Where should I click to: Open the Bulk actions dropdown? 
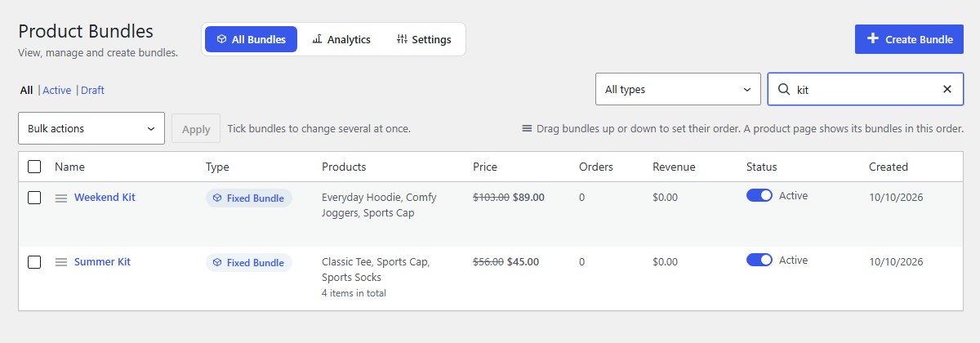pyautogui.click(x=91, y=128)
